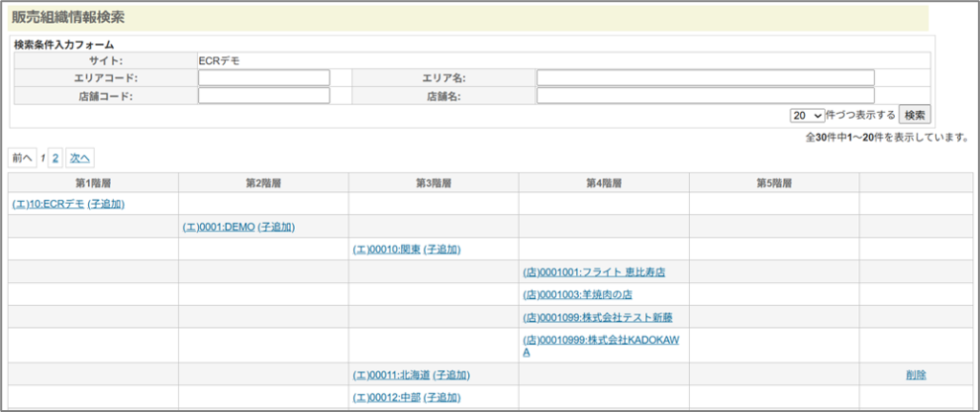Add child under 00012:中部

click(442, 398)
